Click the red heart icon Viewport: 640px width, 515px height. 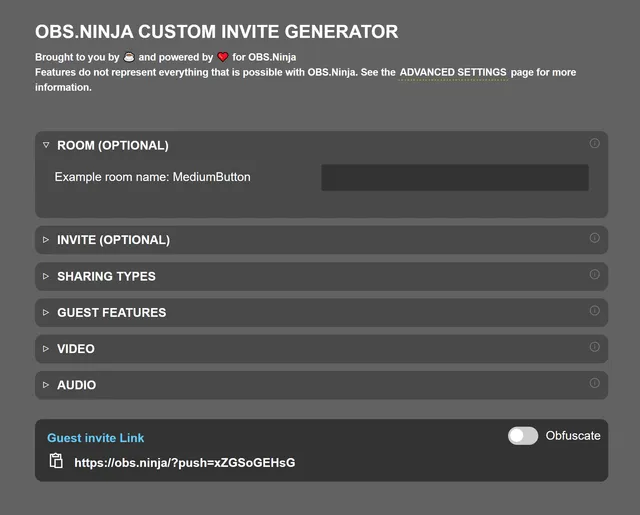223,57
